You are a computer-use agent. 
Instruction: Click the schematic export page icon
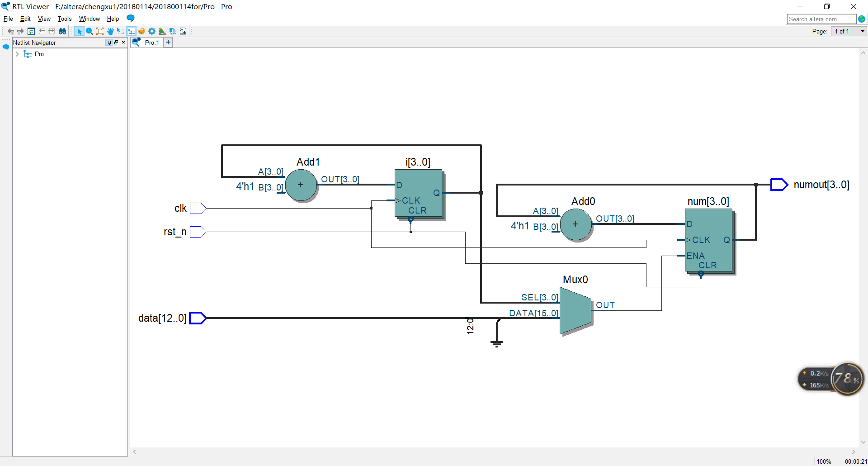[183, 31]
